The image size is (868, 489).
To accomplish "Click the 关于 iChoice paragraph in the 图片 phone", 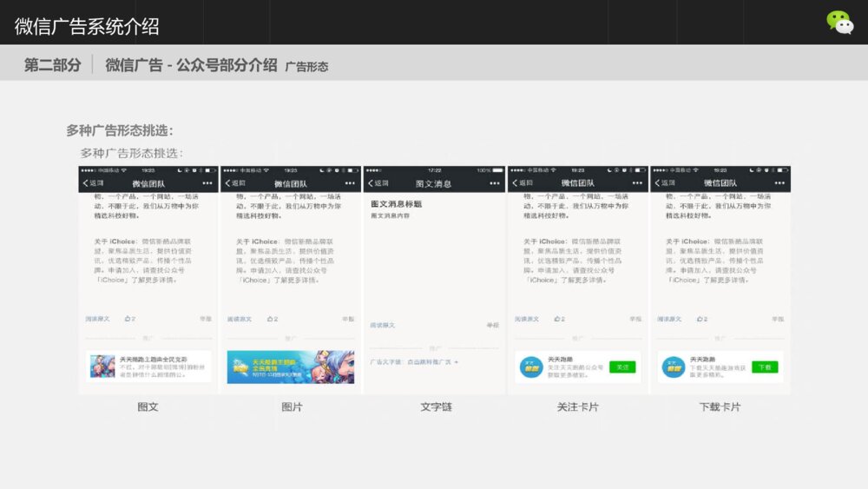I will (286, 261).
